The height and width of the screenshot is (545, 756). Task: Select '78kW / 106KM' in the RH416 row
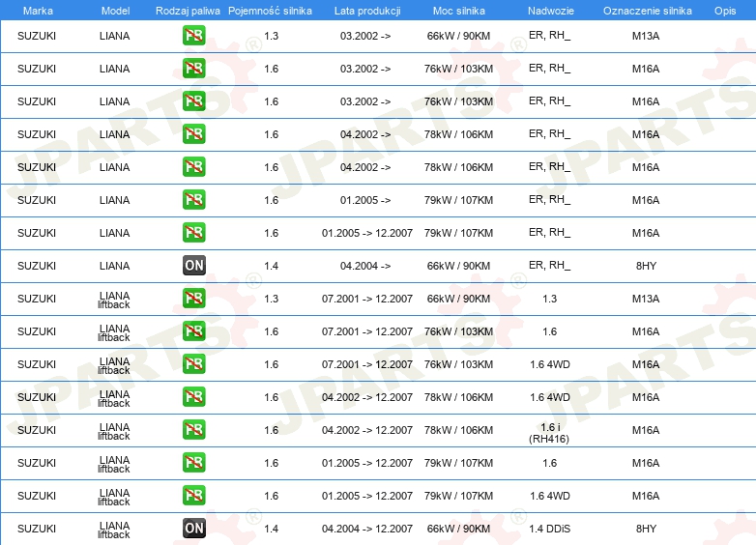(458, 430)
